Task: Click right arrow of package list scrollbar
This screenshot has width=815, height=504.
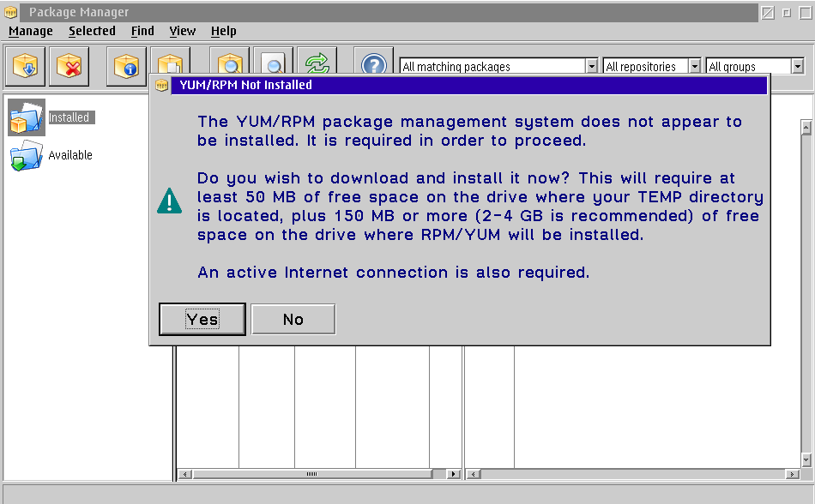Action: coord(454,474)
